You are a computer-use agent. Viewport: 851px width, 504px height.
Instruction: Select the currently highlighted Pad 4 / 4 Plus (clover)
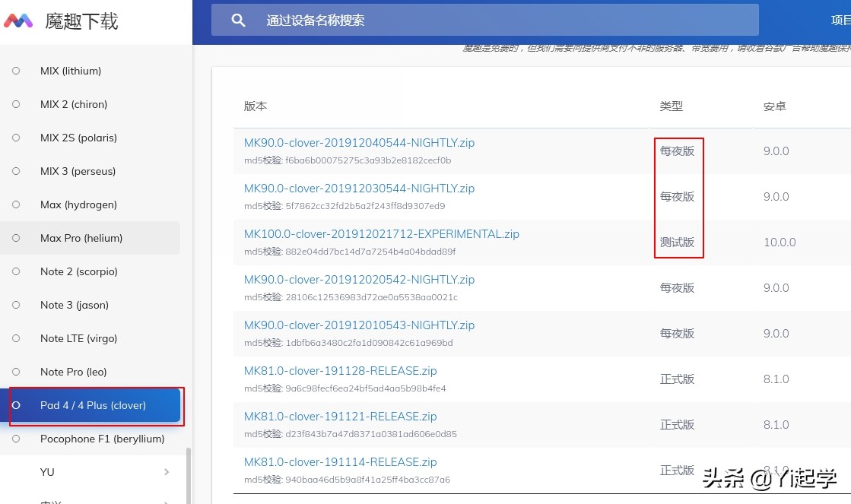[16, 406]
